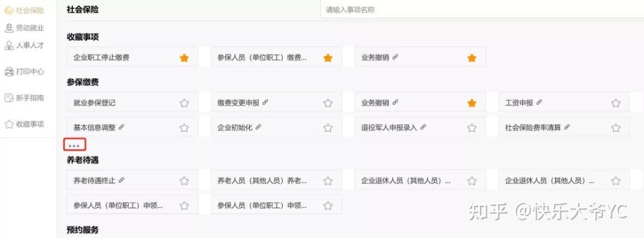Click the 人事人才 sidebar icon
The width and height of the screenshot is (644, 238).
[9, 46]
